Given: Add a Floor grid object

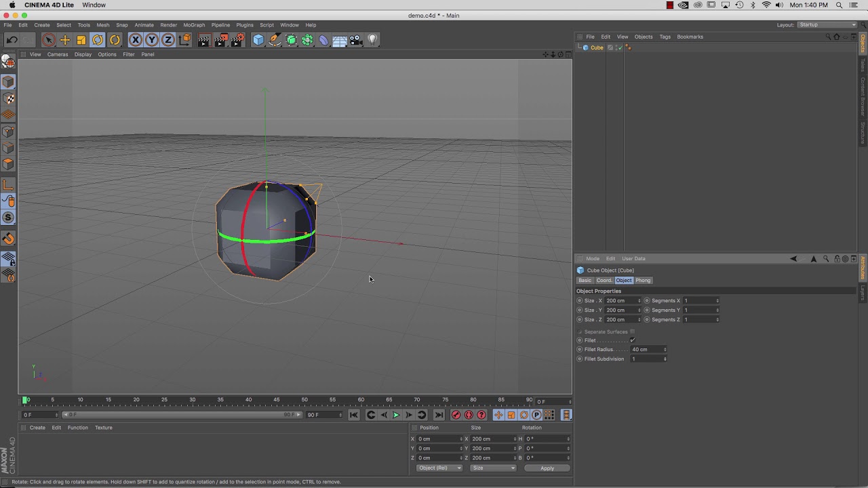Looking at the screenshot, I should click(x=340, y=40).
